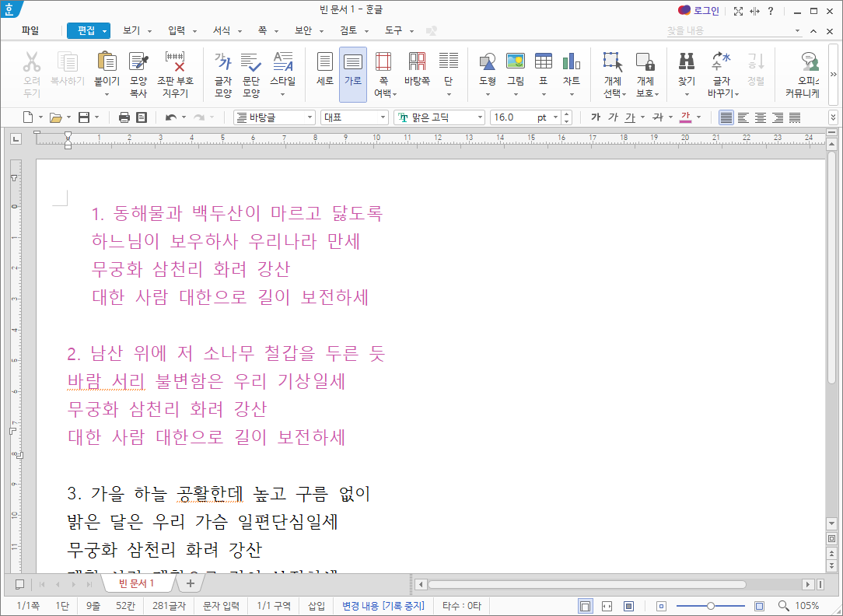
Task: Select right alignment button
Action: click(778, 117)
